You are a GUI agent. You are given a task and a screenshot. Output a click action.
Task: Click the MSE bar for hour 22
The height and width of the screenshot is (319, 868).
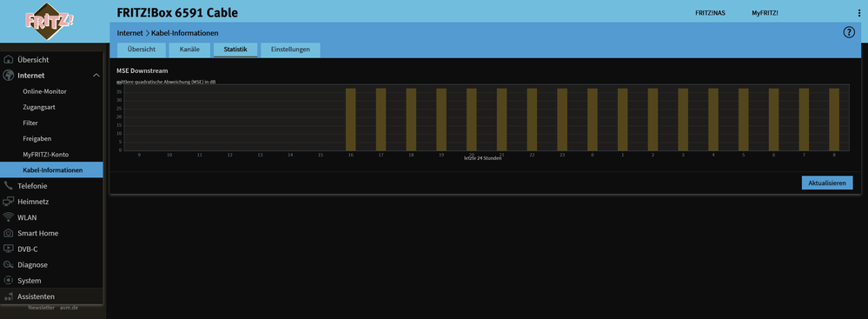[x=532, y=119]
